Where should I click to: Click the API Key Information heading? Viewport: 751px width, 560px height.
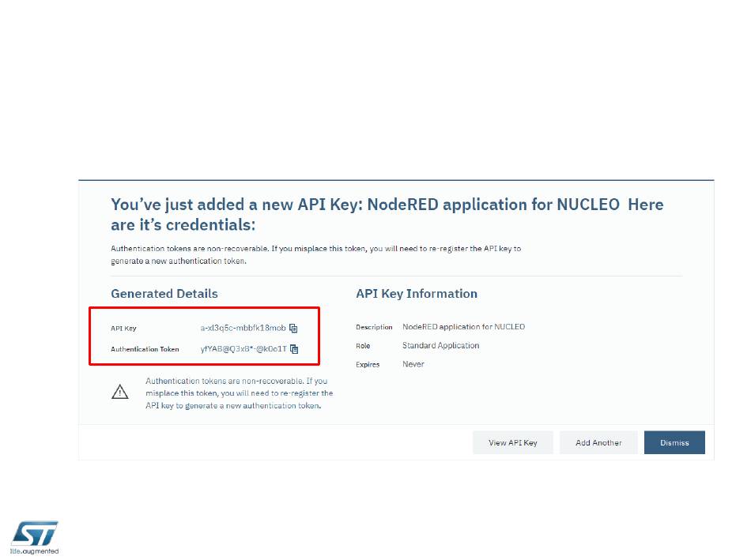tap(417, 294)
